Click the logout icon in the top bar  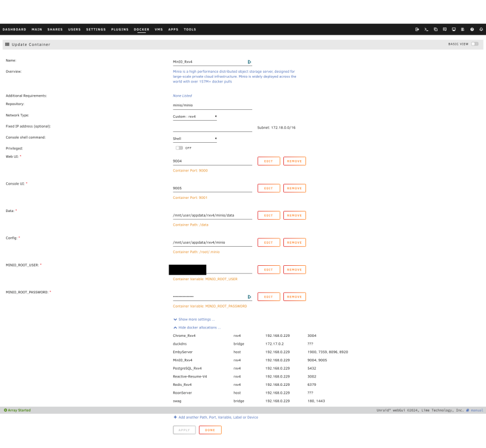click(417, 29)
